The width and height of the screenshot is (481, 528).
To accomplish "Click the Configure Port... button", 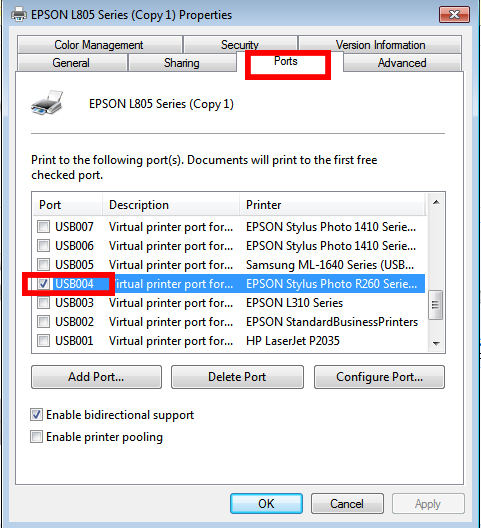I will [x=379, y=377].
